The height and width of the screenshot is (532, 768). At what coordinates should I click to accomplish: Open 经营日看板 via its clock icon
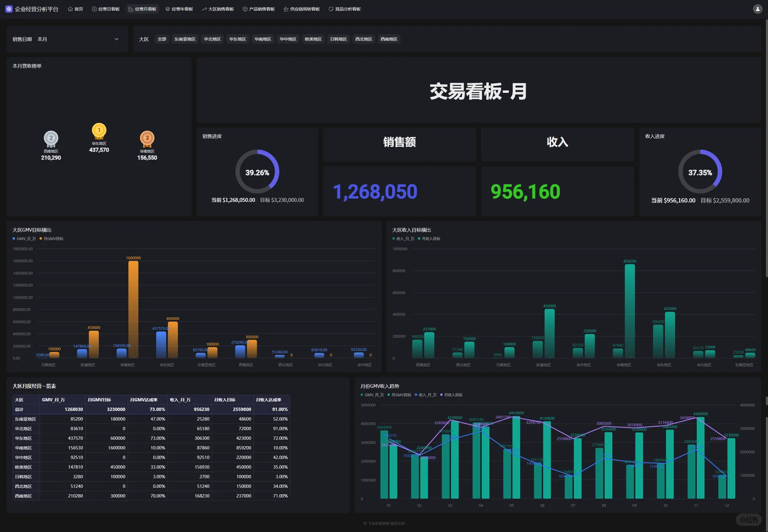click(x=94, y=9)
